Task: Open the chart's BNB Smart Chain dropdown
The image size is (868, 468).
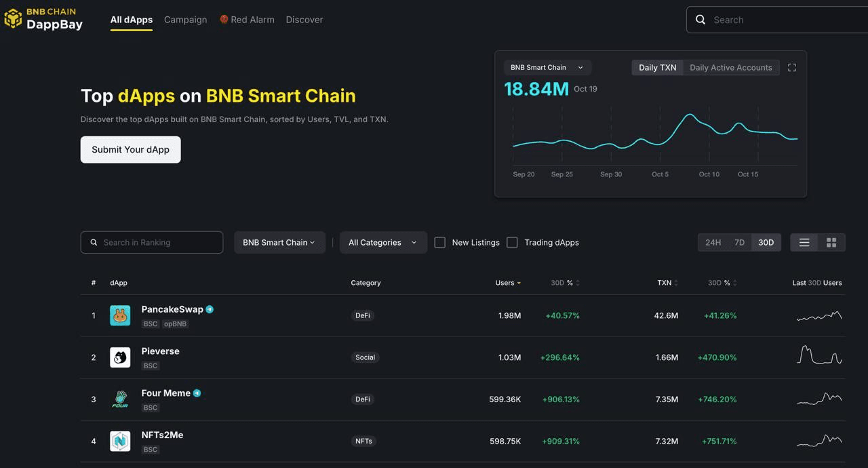Action: click(x=547, y=68)
